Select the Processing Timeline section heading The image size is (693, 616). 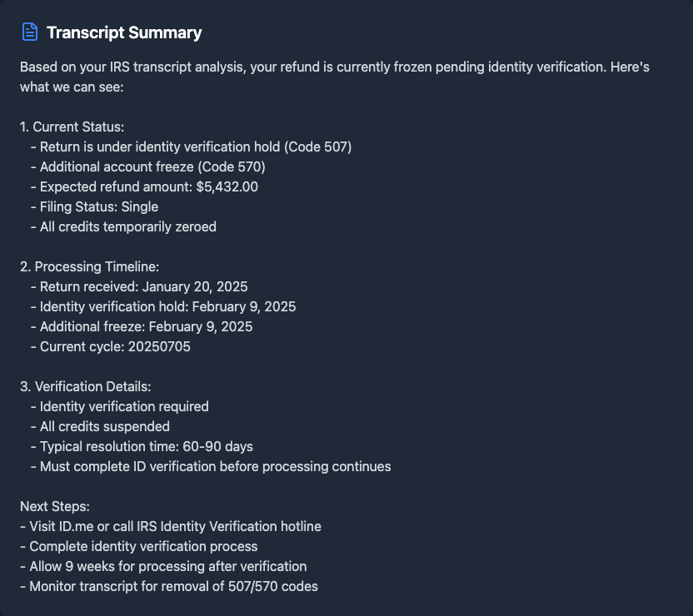(x=89, y=266)
